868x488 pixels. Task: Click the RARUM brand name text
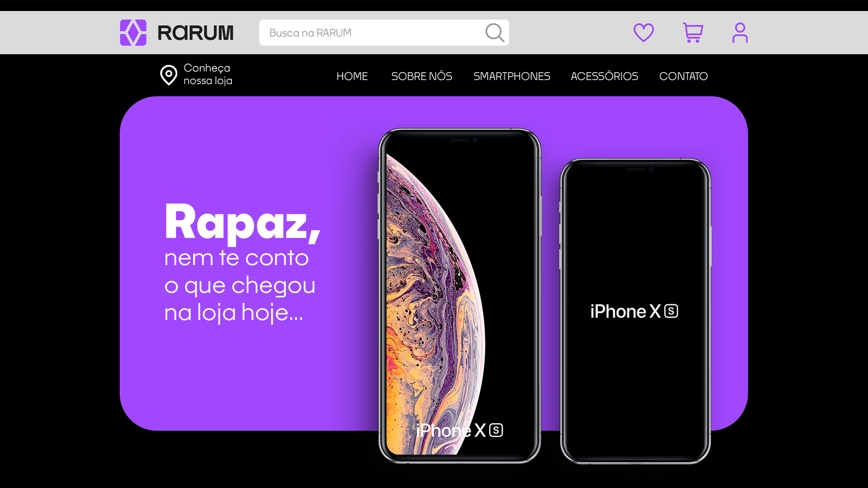pos(195,33)
